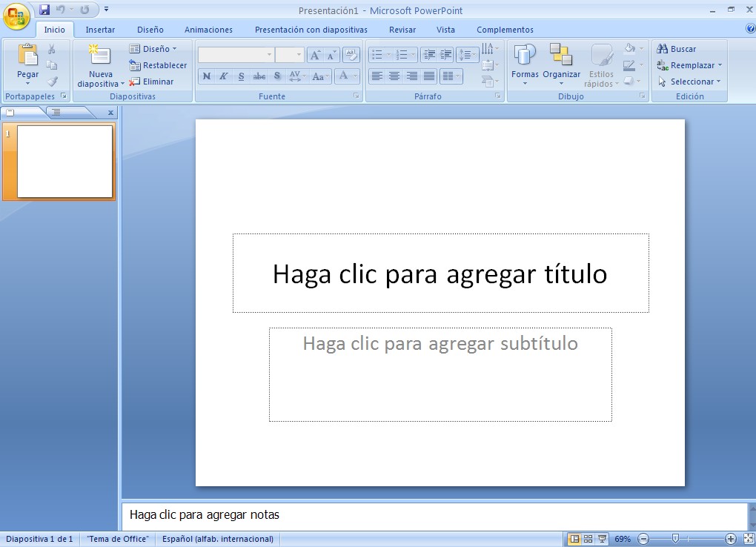This screenshot has width=756, height=547.
Task: Click the Buscar find button
Action: pos(677,49)
